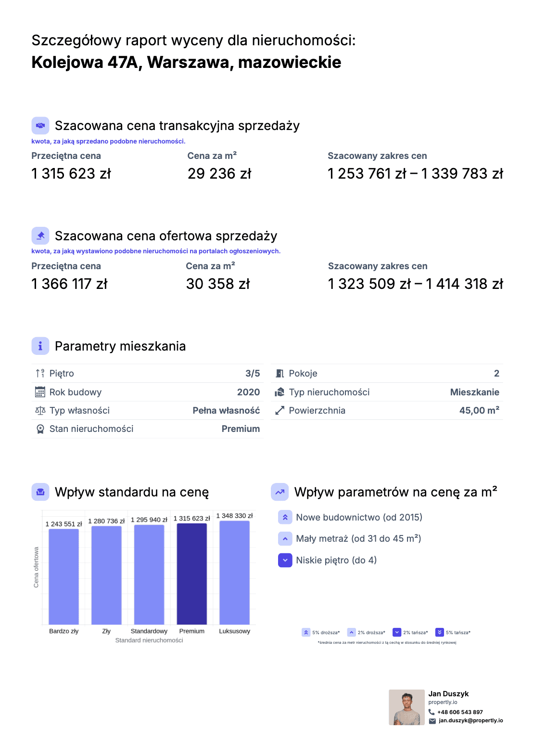This screenshot has height=756, width=534.
Task: Click the dark Premium bar in the chart
Action: pyautogui.click(x=191, y=574)
